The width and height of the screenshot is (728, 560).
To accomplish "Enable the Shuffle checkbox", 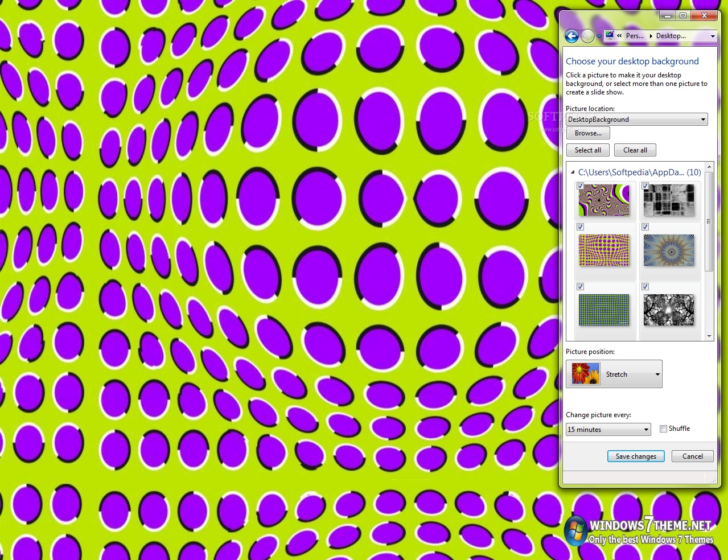I will tap(663, 429).
